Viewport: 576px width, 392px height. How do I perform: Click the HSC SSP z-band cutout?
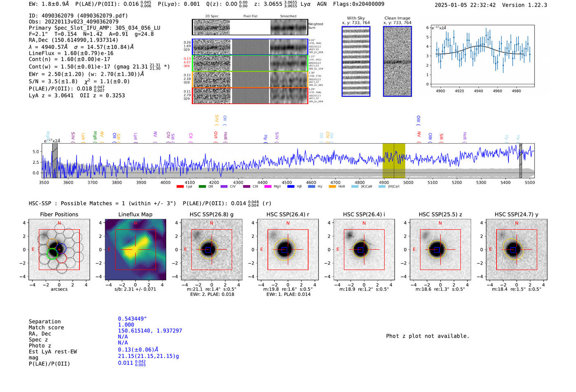440,250
